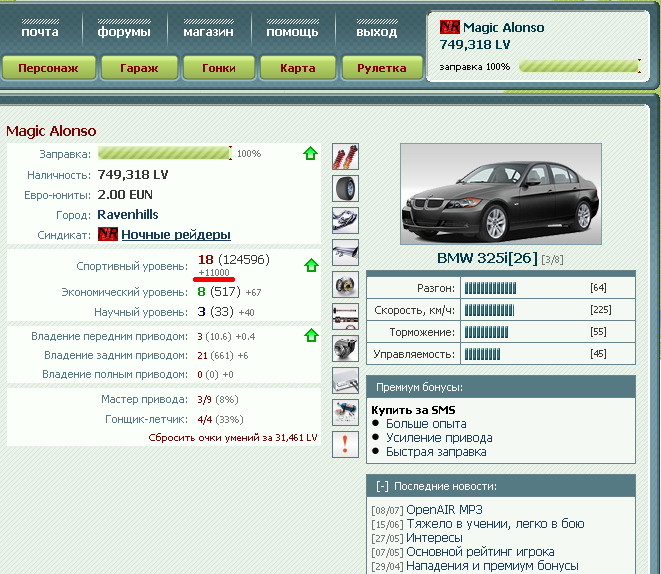Click the Скорость, км/ч stat bar
661x574 pixels.
pyautogui.click(x=489, y=310)
